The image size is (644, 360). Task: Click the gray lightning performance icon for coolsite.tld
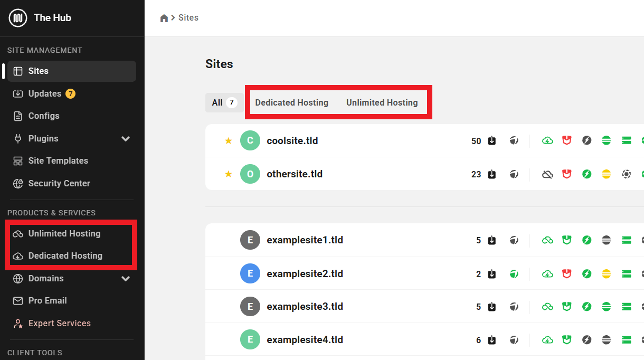tap(586, 141)
